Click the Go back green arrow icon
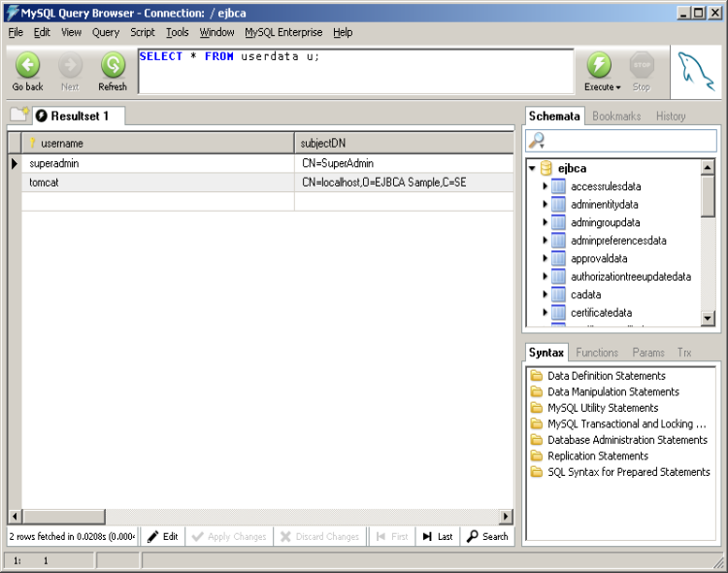The height and width of the screenshot is (573, 728). [28, 65]
